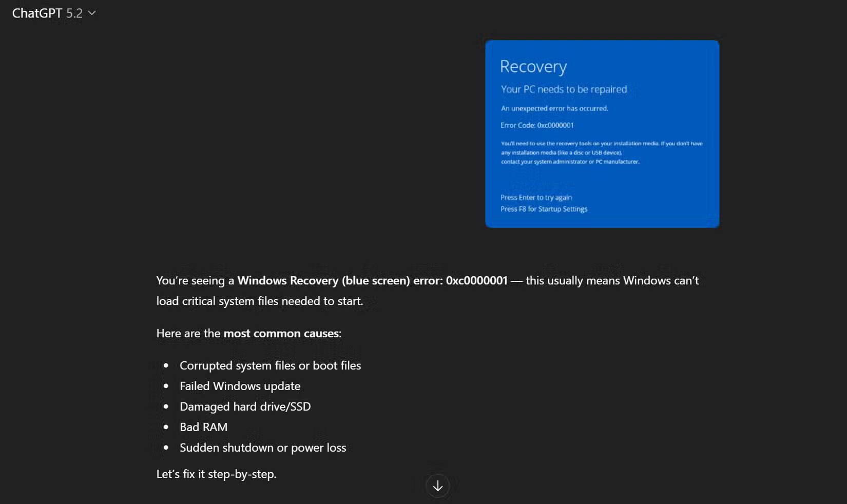Click "Press Enter to try again" line
Image resolution: width=847 pixels, height=504 pixels.
pyautogui.click(x=536, y=197)
